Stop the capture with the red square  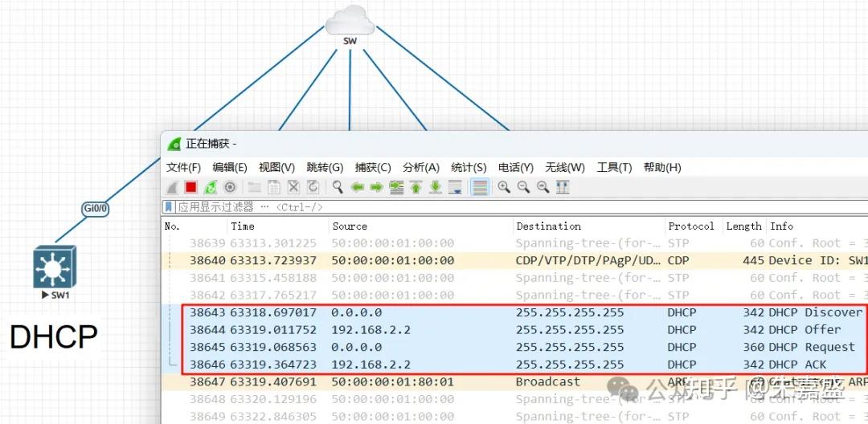pyautogui.click(x=191, y=187)
